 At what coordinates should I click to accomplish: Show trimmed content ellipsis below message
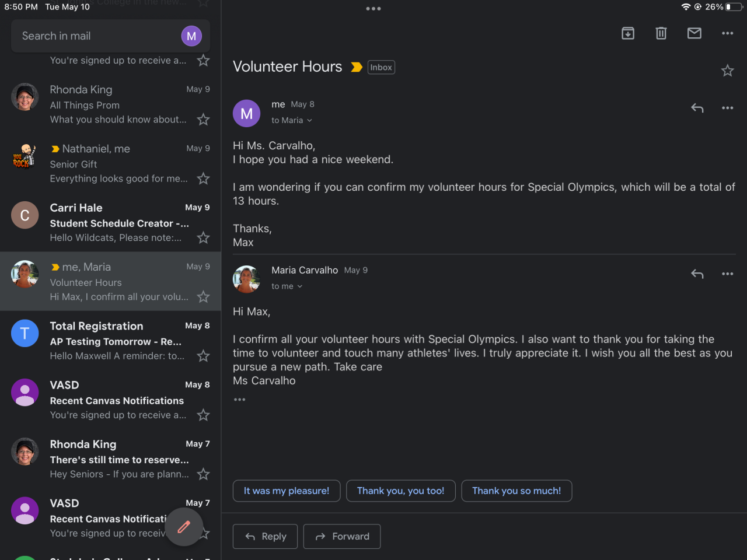239,400
